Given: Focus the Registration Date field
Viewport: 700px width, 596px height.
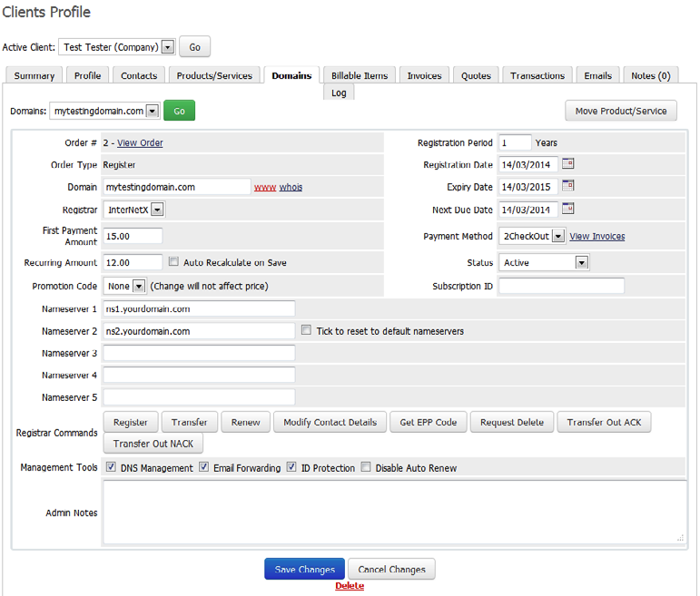Looking at the screenshot, I should coord(528,164).
